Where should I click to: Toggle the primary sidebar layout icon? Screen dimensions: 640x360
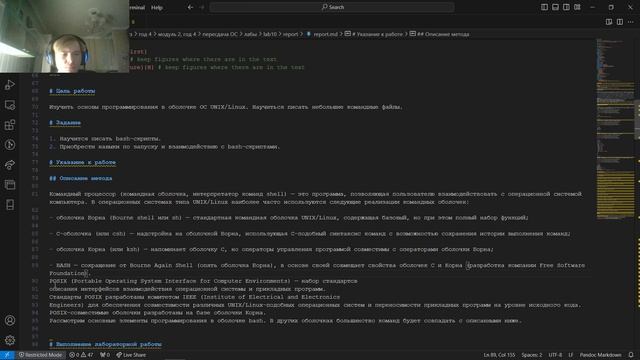[544, 7]
